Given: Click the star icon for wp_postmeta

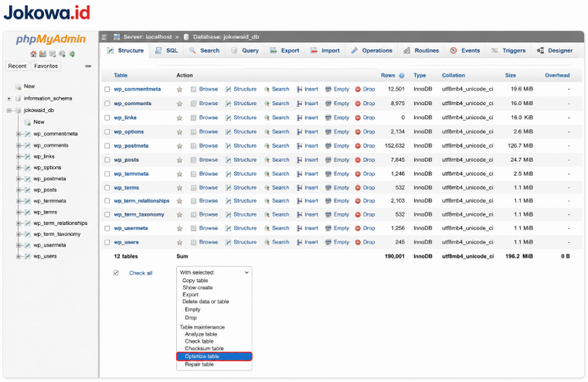Looking at the screenshot, I should click(179, 146).
